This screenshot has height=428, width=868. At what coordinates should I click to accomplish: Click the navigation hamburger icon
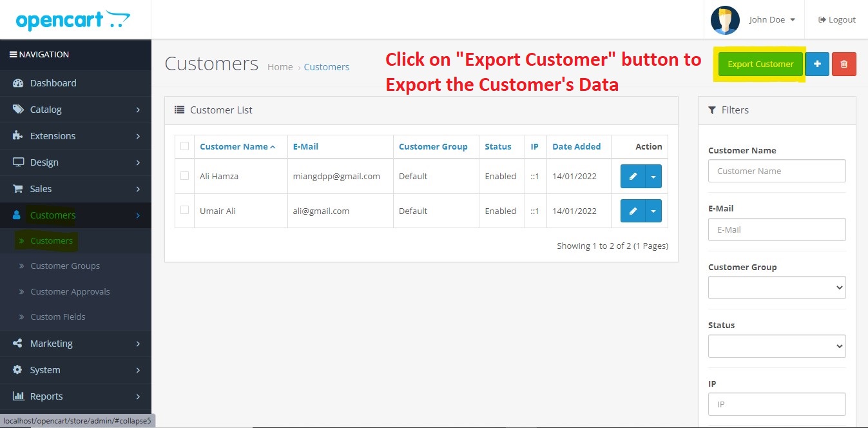(13, 55)
